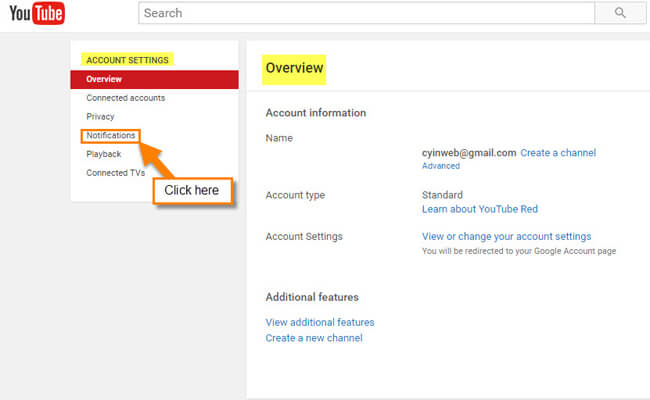Viewport: 650px width, 400px height.
Task: Click the Google Account redirect note text
Action: click(x=519, y=251)
